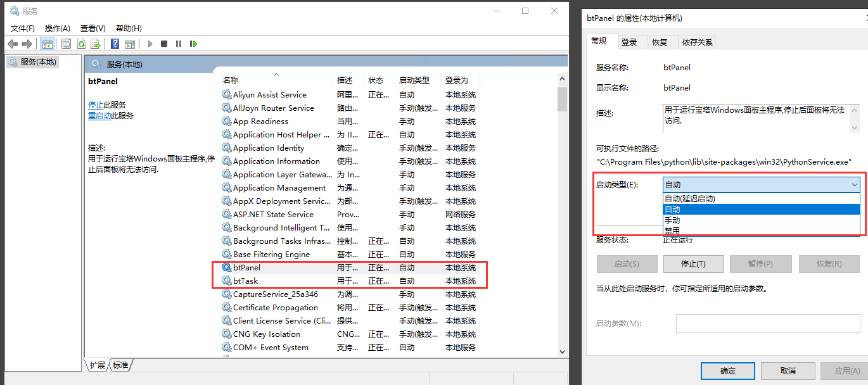Click gear icon of Application Identity row

click(x=227, y=148)
